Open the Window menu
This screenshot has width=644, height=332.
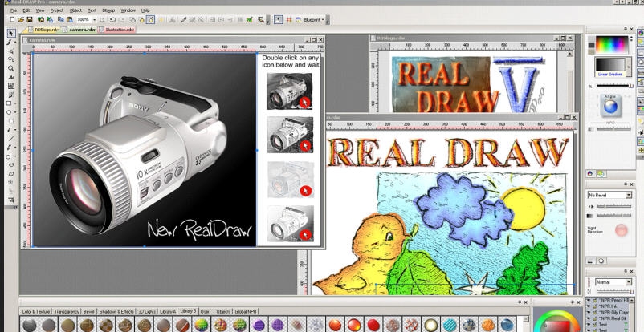(x=128, y=10)
